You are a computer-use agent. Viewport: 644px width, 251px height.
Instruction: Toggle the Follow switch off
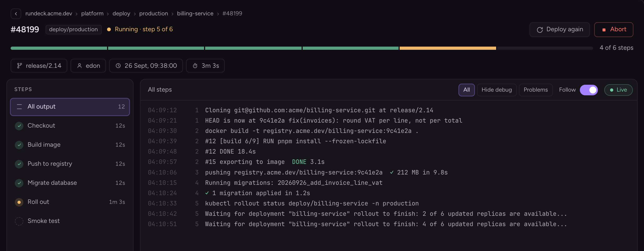(589, 90)
